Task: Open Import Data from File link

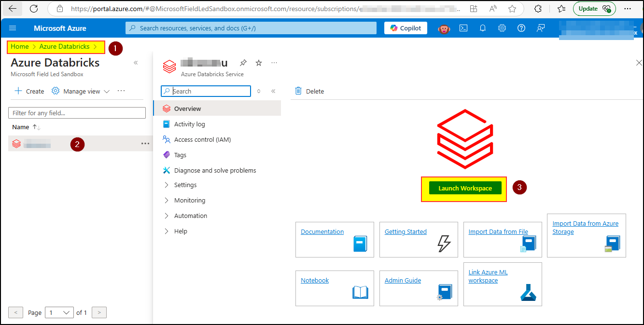Action: [498, 231]
